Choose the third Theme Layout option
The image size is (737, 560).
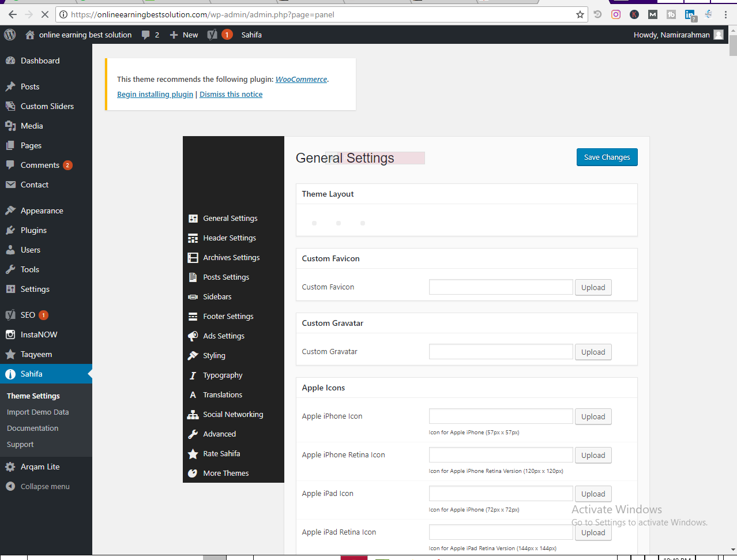(363, 223)
